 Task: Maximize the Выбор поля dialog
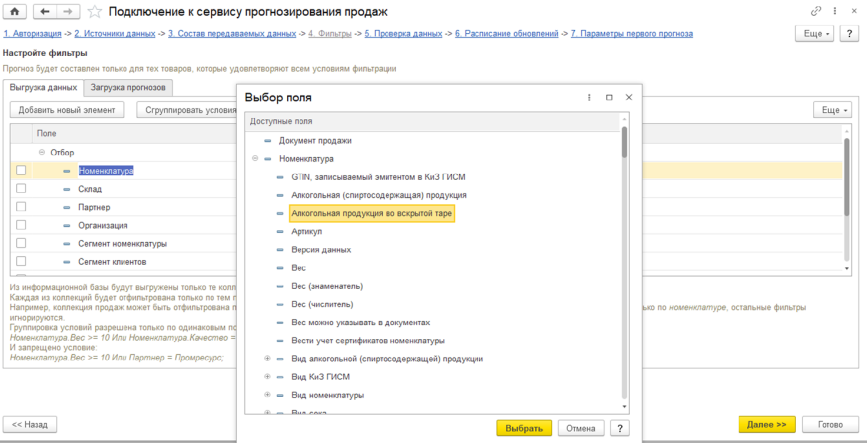click(x=608, y=97)
